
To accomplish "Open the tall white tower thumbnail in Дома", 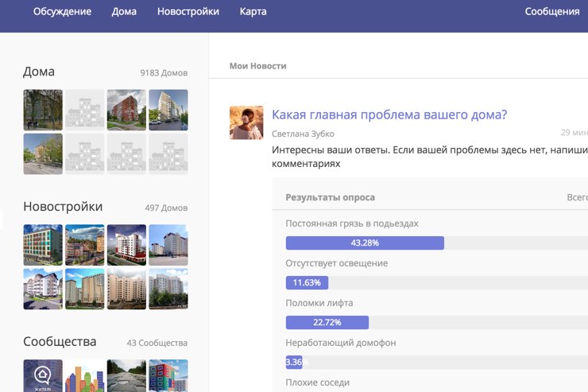I will (x=168, y=110).
